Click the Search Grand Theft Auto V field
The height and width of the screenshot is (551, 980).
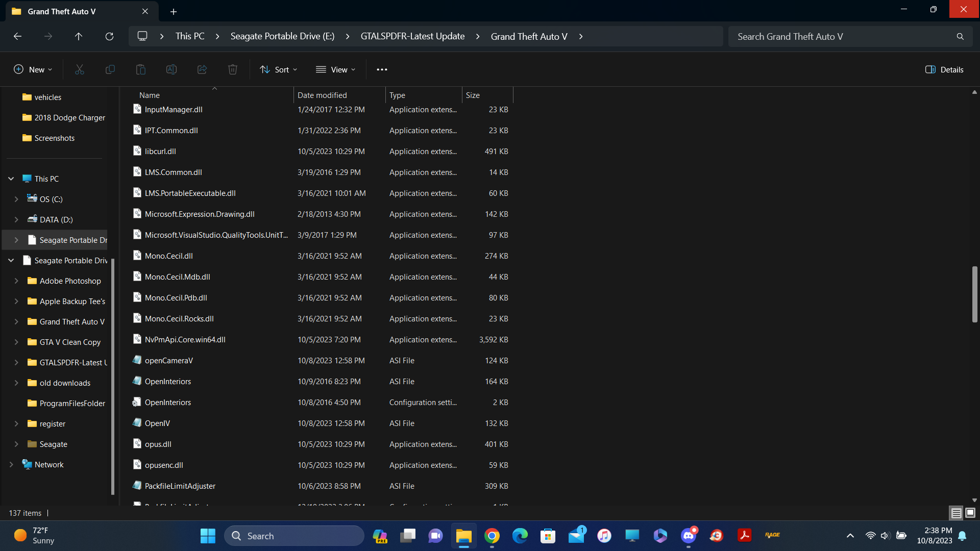842,36
